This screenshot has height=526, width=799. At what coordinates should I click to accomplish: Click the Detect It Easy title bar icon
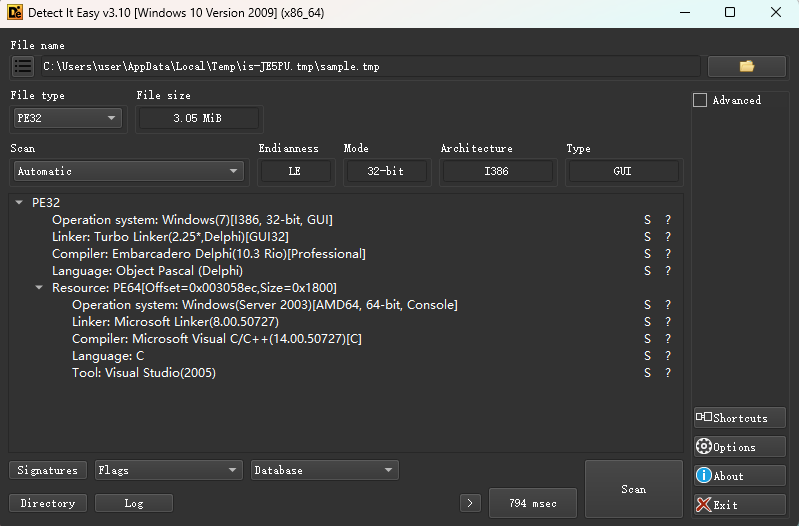(x=15, y=13)
